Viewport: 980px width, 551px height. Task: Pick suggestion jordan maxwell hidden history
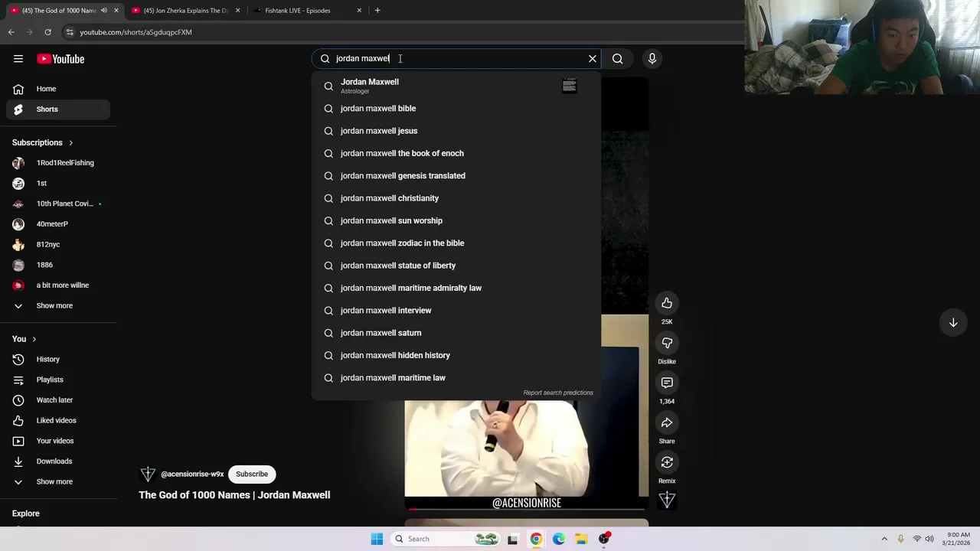point(456,355)
